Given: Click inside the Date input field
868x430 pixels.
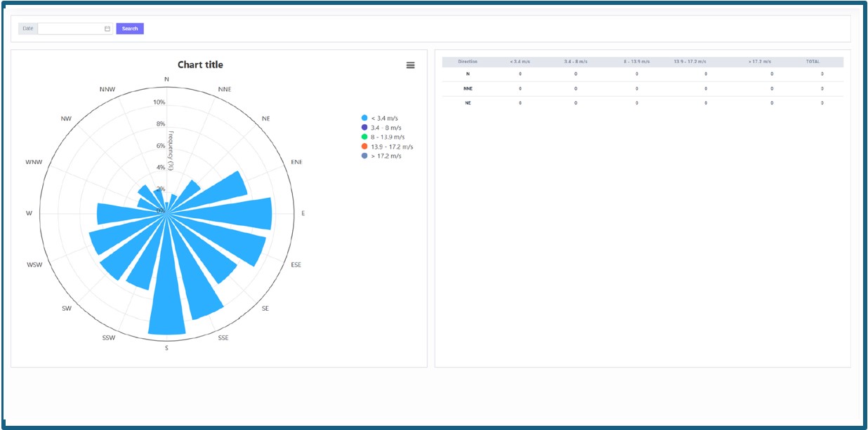Looking at the screenshot, I should click(x=70, y=29).
